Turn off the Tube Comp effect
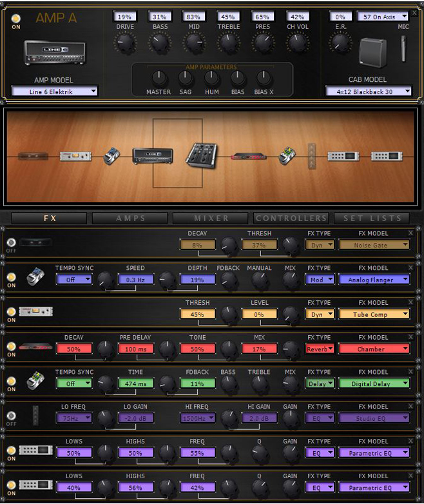Screen dimensions: 424x504 (11, 311)
